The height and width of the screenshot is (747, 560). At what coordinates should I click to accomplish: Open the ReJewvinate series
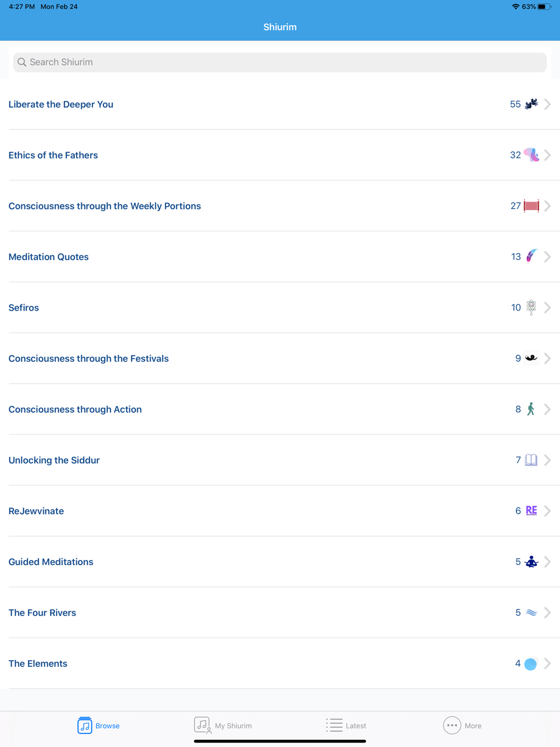click(x=36, y=511)
